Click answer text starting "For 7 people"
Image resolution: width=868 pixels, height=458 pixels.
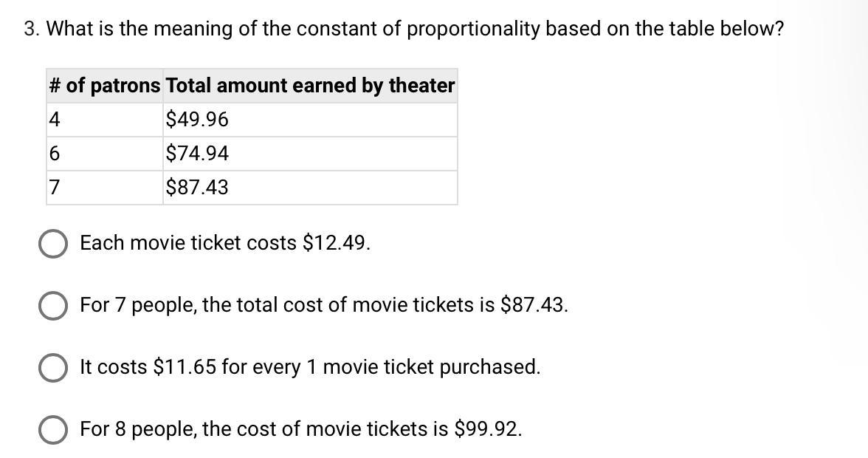(324, 305)
